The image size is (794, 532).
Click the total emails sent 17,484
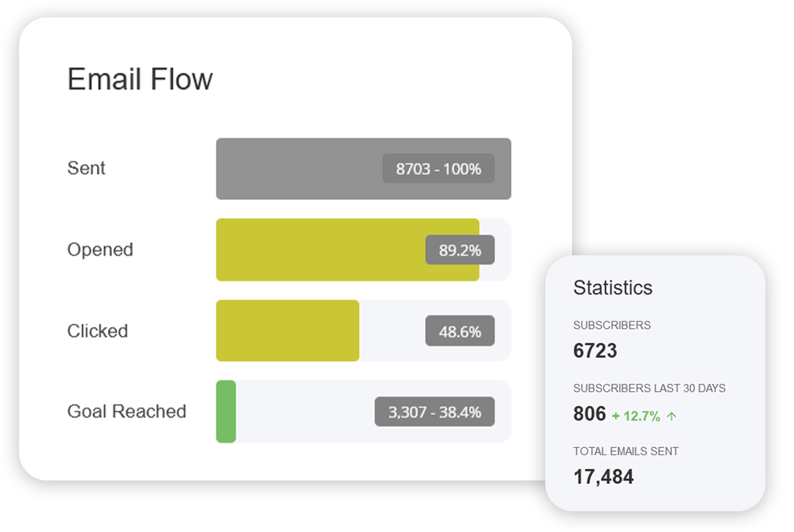pos(603,477)
